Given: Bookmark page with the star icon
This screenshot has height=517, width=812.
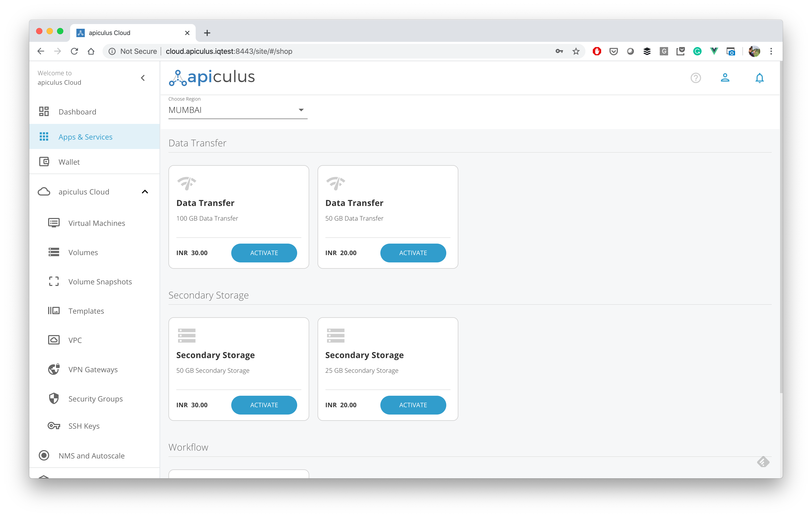Looking at the screenshot, I should click(576, 51).
